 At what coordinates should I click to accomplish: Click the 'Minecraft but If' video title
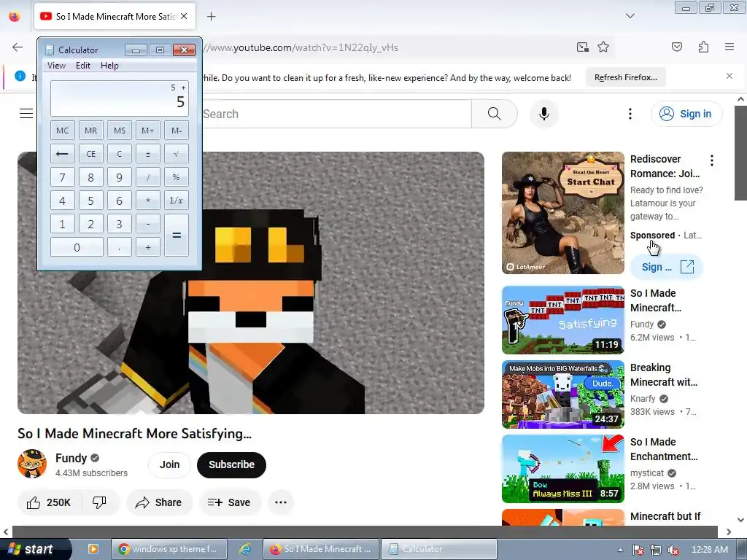(665, 516)
